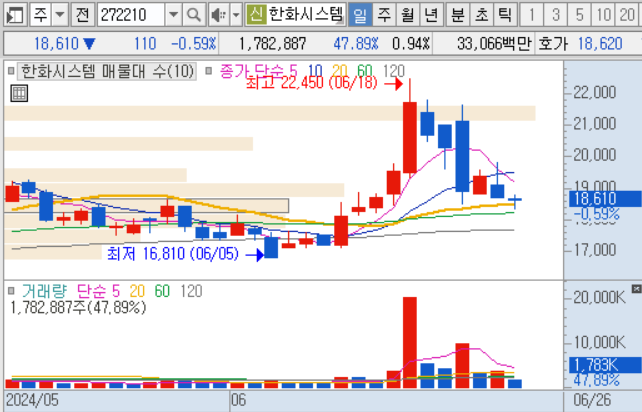Open the 주 market type dropdown arrow
The width and height of the screenshot is (642, 412).
pos(60,15)
